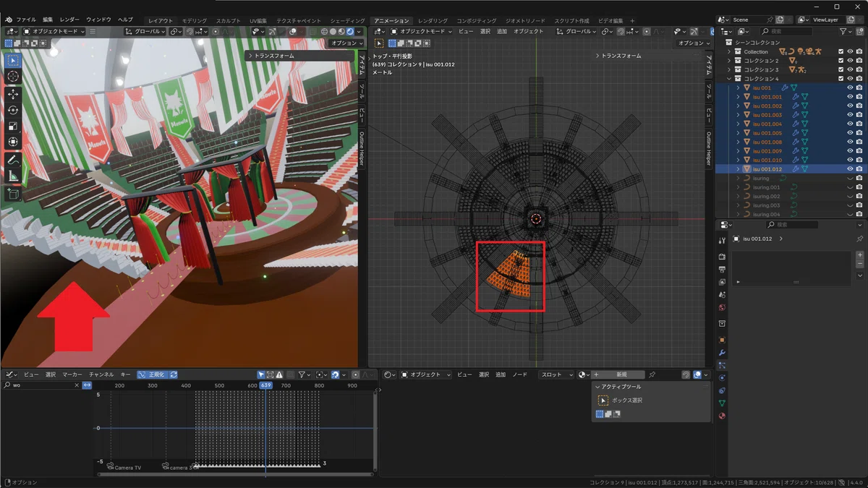Open スロット dropdown in node editor
The height and width of the screenshot is (488, 868).
(x=556, y=374)
